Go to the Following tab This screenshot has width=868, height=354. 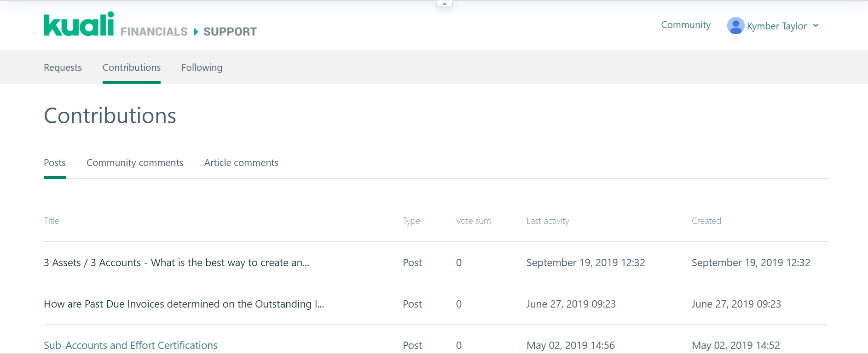coord(202,68)
